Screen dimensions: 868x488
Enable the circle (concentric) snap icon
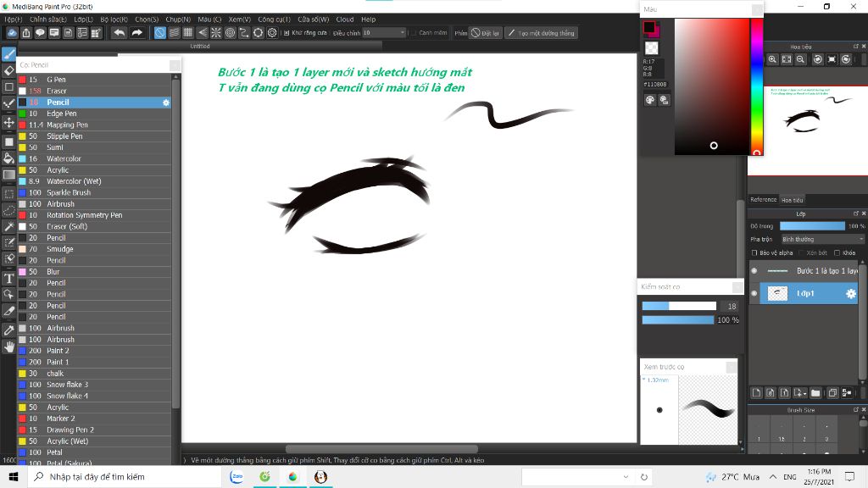(231, 33)
